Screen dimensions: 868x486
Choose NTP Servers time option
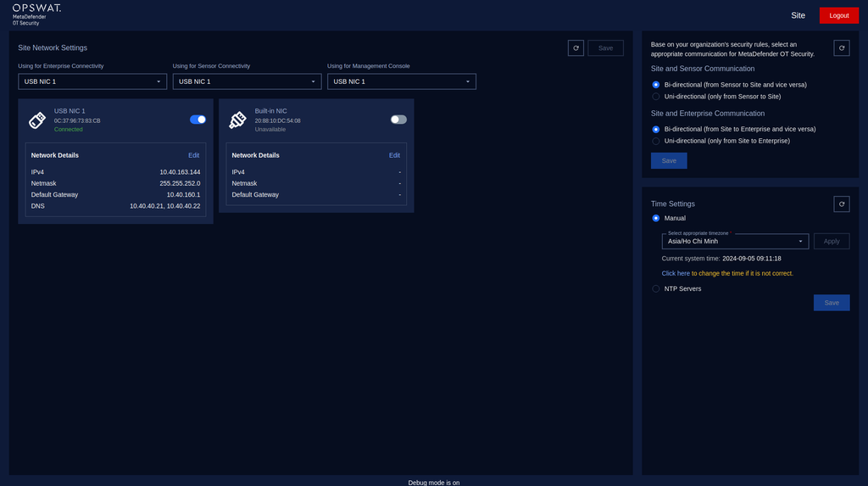(x=656, y=288)
